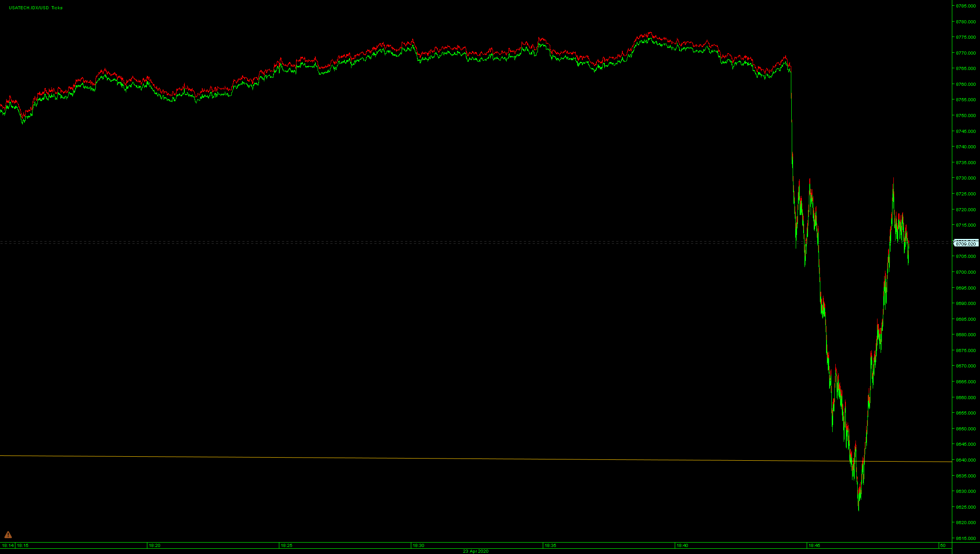Click the 18:30 time axis segment
The width and height of the screenshot is (980, 554).
[418, 546]
